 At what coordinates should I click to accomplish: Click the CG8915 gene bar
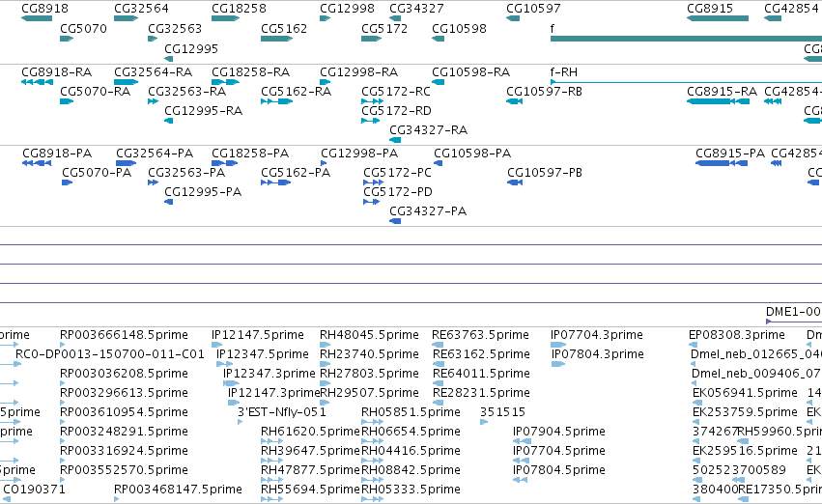pos(718,18)
